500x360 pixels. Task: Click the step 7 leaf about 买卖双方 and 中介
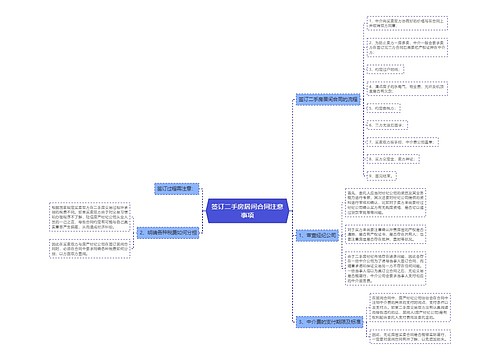click(403, 142)
